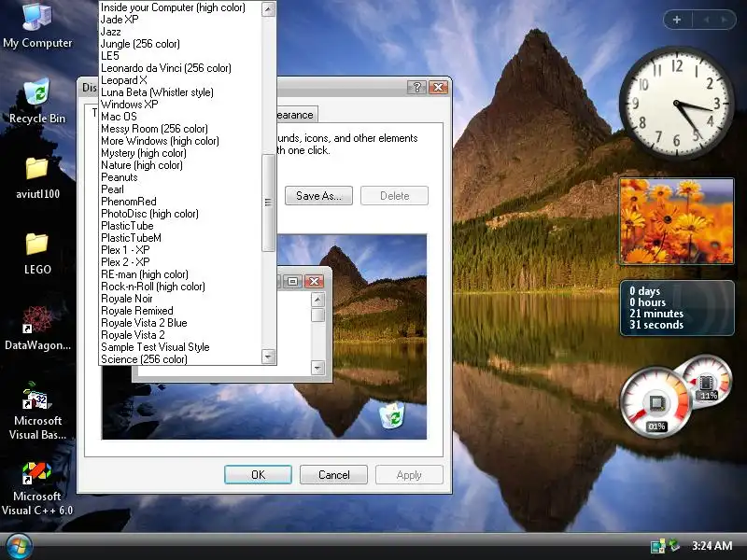
Task: Select Jungle (256 color) theme
Action: 180,44
